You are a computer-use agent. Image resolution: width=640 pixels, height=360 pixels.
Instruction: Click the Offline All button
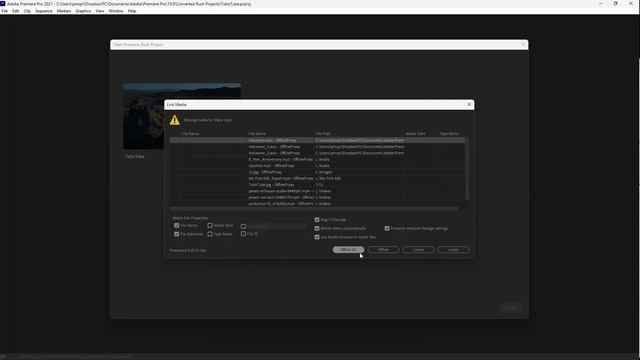(x=348, y=249)
